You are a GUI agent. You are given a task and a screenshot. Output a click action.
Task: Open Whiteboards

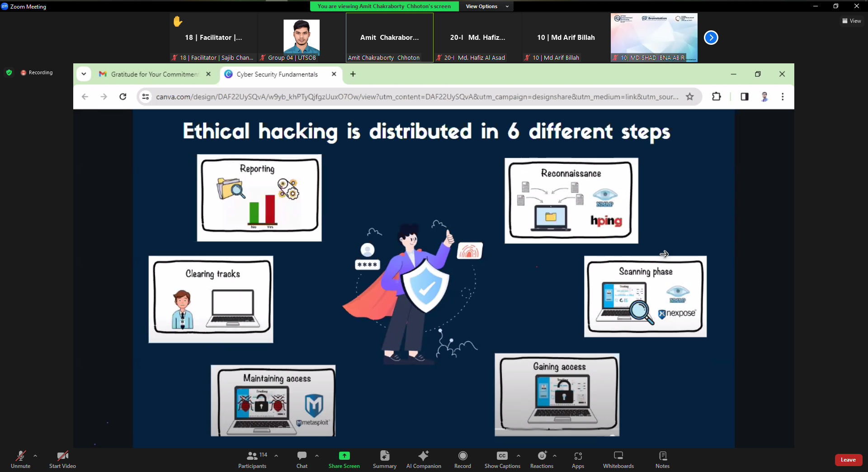click(618, 459)
